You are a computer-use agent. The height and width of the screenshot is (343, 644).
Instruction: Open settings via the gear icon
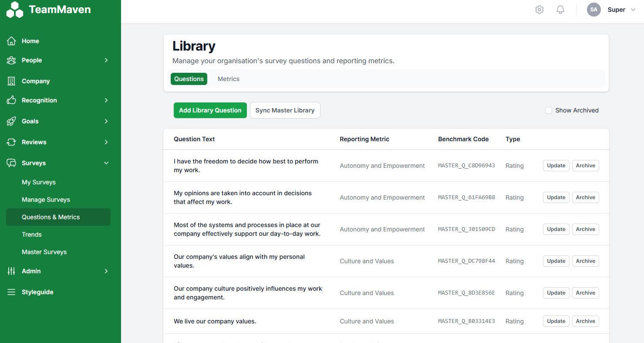pos(539,10)
